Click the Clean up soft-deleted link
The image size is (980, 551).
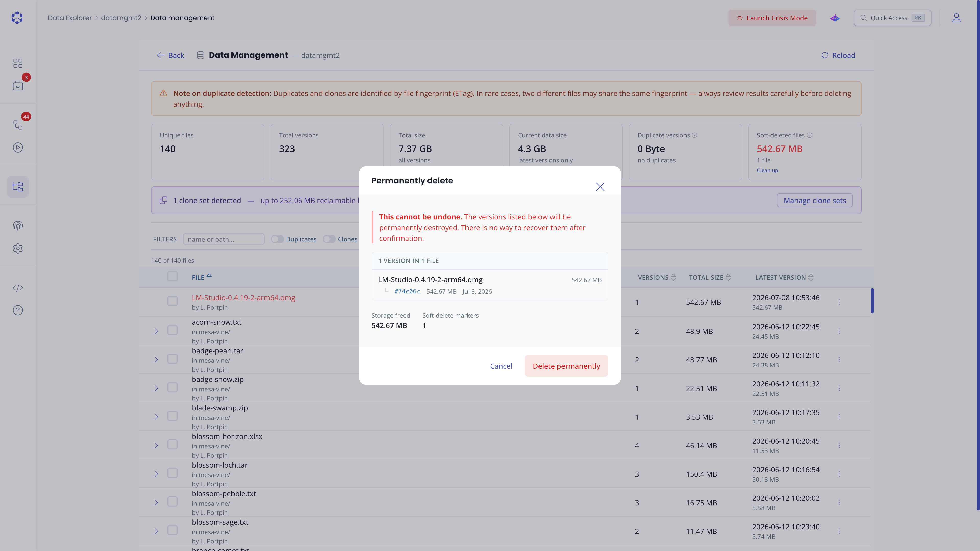point(767,170)
